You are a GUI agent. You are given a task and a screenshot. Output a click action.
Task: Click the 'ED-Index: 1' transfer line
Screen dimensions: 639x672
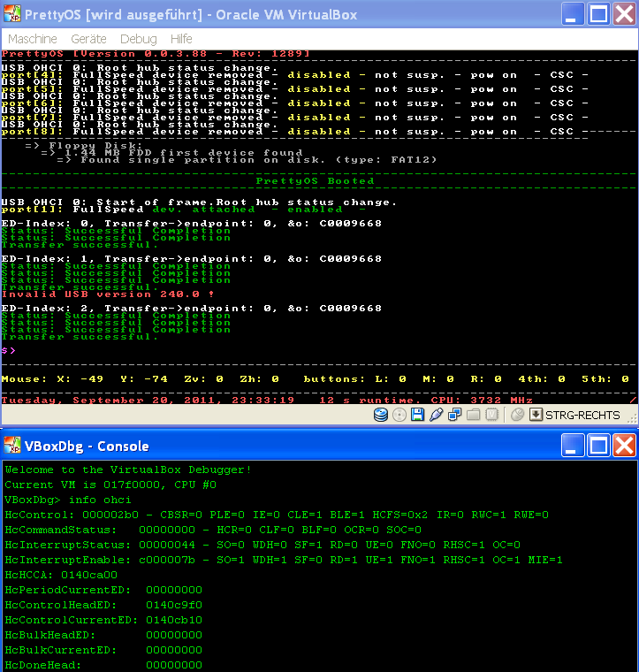[192, 259]
